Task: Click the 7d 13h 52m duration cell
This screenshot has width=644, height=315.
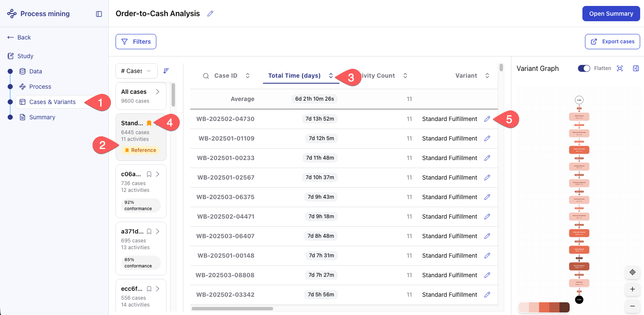Action: pyautogui.click(x=319, y=119)
